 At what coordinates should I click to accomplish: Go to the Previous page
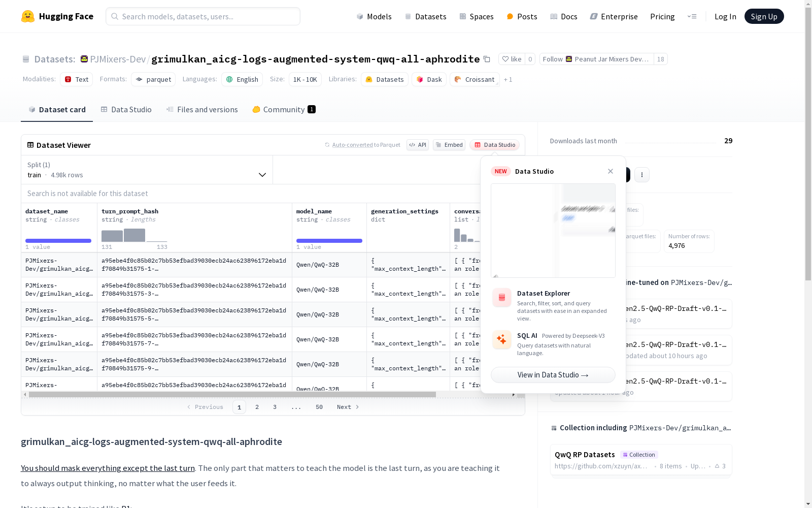[205, 407]
